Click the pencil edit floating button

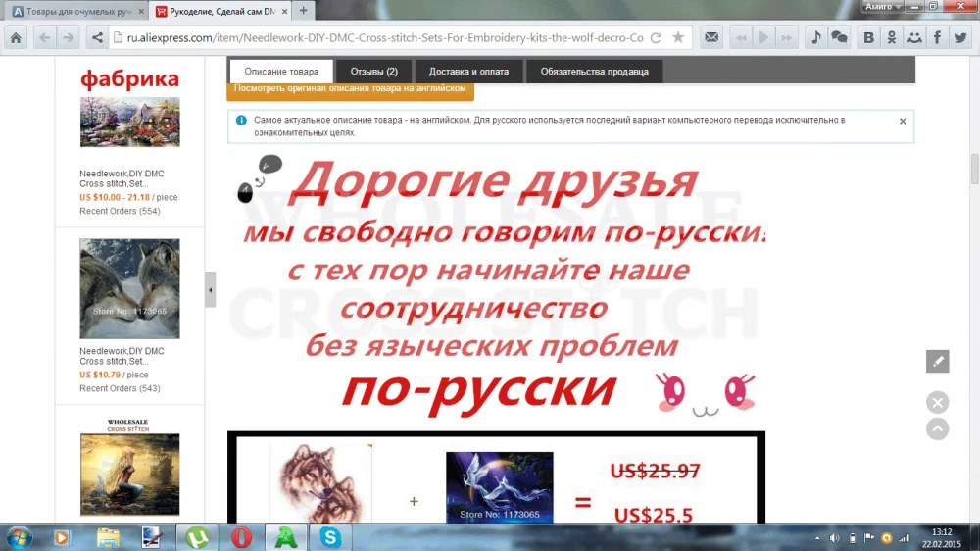pos(938,361)
